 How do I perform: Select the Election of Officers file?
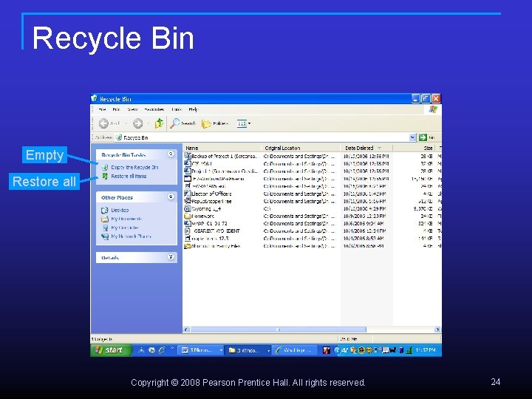(212, 194)
